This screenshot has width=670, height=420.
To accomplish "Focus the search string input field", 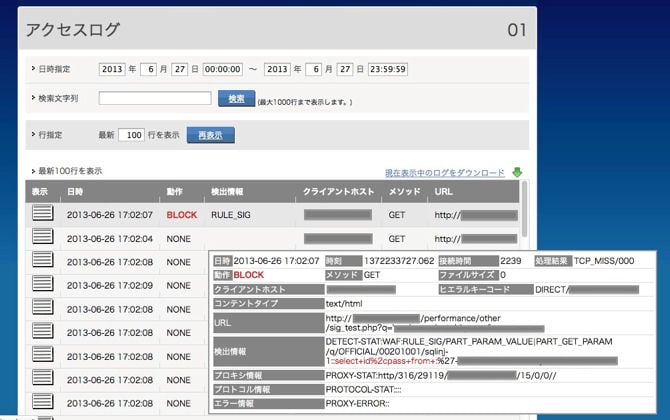I will pos(155,98).
